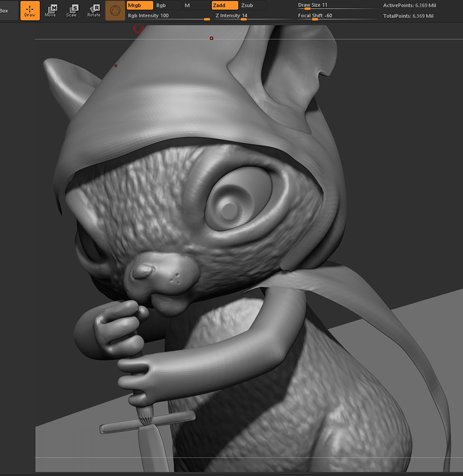The height and width of the screenshot is (476, 463).
Task: Toggle the Mrgb paint mode
Action: [x=139, y=5]
